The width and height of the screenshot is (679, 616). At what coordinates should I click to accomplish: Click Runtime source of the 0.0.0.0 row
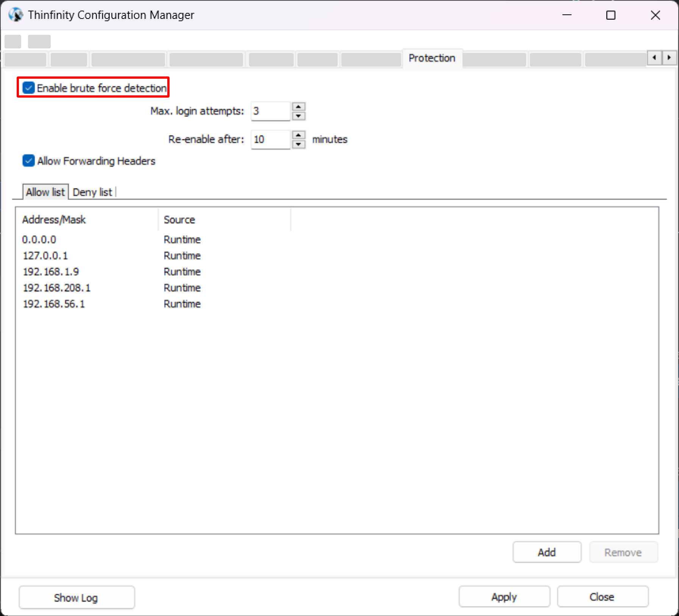pos(182,240)
